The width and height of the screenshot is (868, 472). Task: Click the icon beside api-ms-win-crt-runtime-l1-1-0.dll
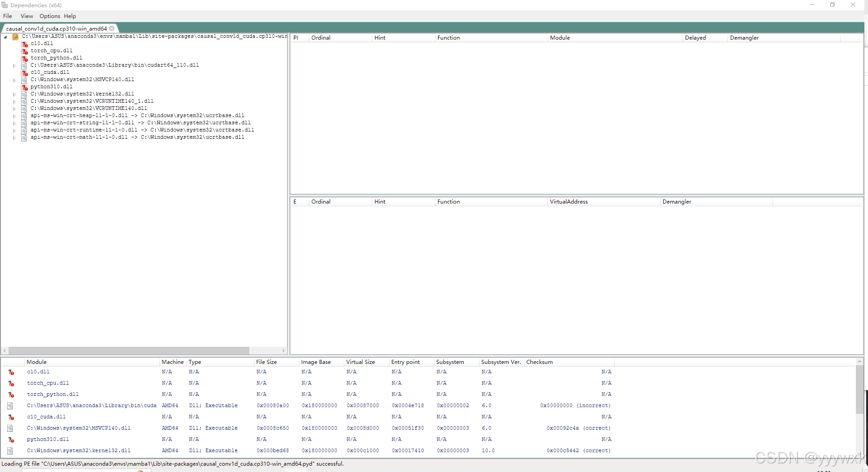pos(24,131)
